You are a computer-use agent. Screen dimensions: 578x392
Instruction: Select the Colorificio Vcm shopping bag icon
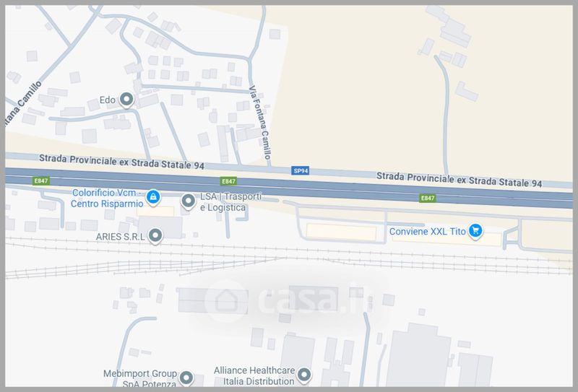pos(153,196)
